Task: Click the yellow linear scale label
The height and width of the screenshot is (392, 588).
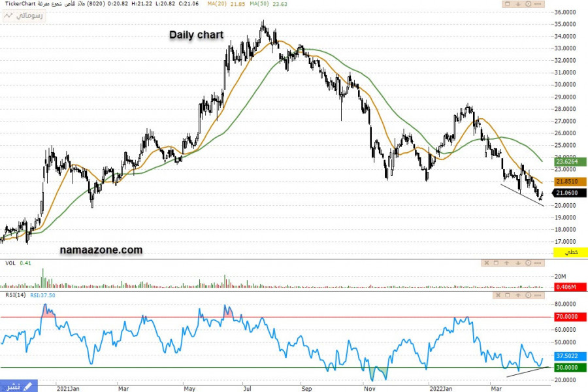Action: point(570,252)
